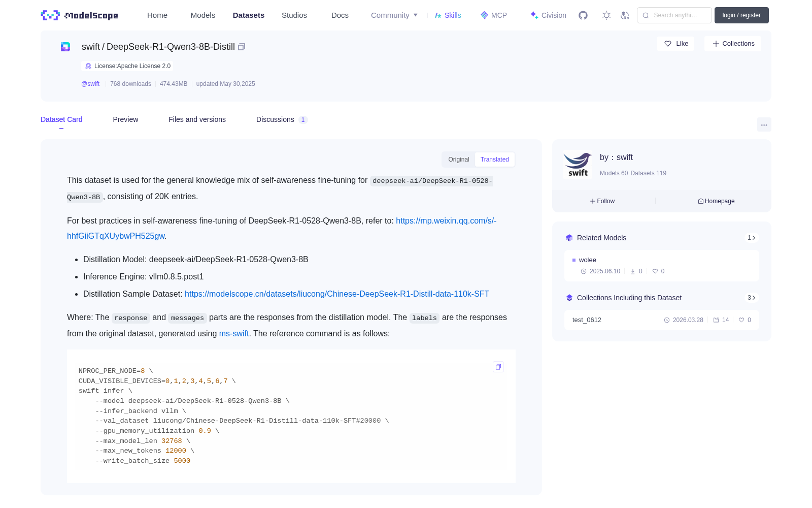This screenshot has width=812, height=508.
Task: Switch to the Preview tab
Action: (x=125, y=119)
